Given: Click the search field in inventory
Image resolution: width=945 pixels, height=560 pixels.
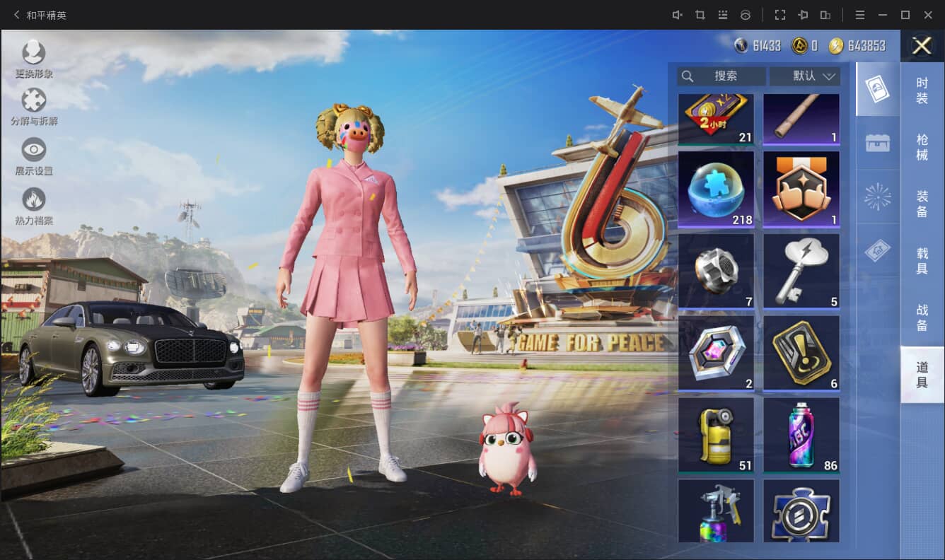Looking at the screenshot, I should click(x=721, y=76).
